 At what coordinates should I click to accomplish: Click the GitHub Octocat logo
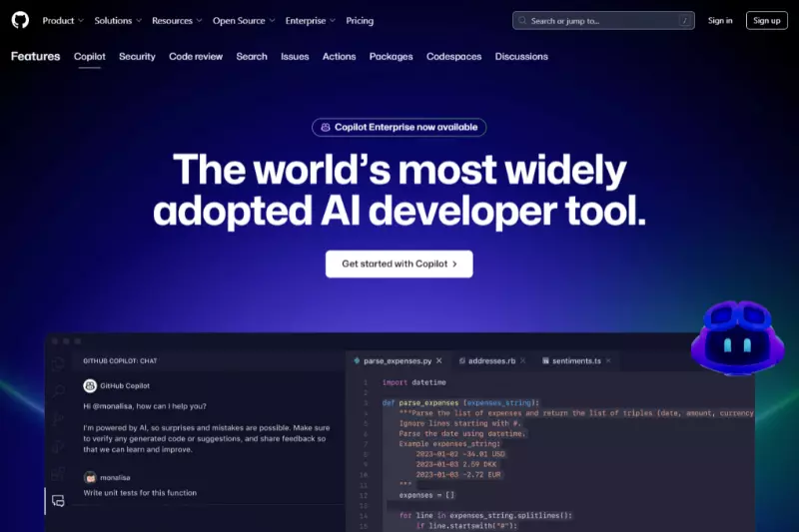pyautogui.click(x=20, y=20)
